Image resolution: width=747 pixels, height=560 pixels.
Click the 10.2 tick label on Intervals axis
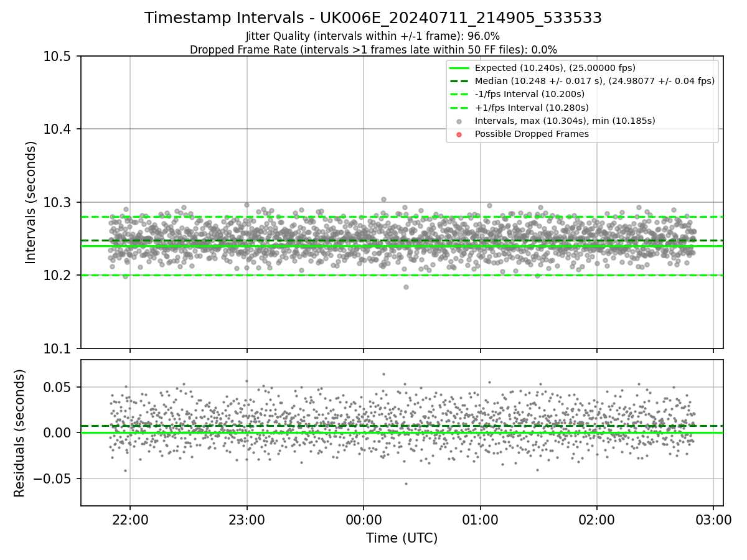[59, 276]
